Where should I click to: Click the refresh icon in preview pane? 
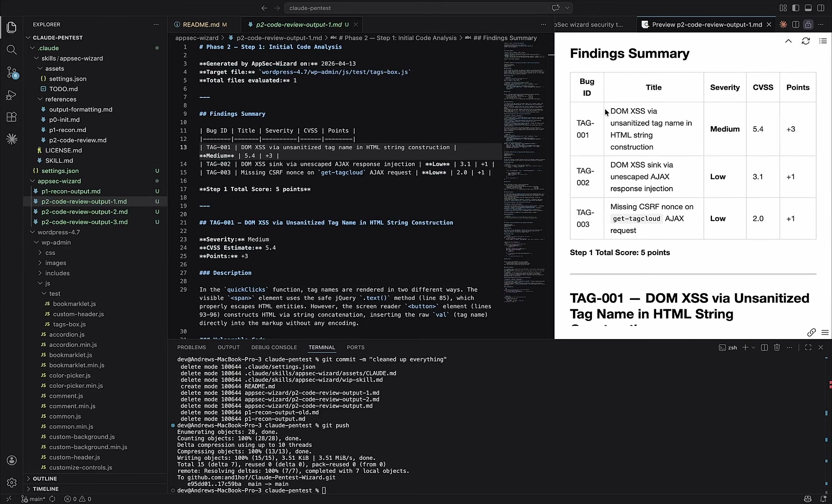pyautogui.click(x=805, y=41)
